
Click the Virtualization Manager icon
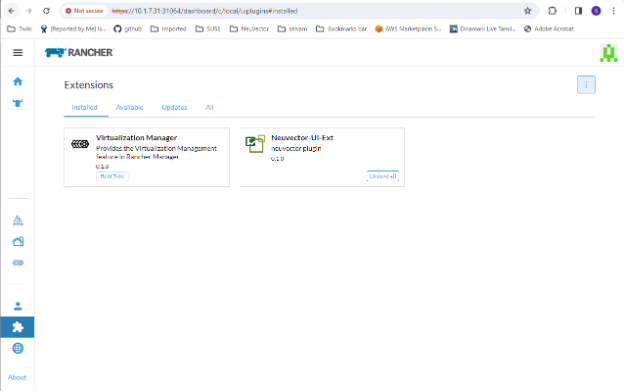point(80,144)
